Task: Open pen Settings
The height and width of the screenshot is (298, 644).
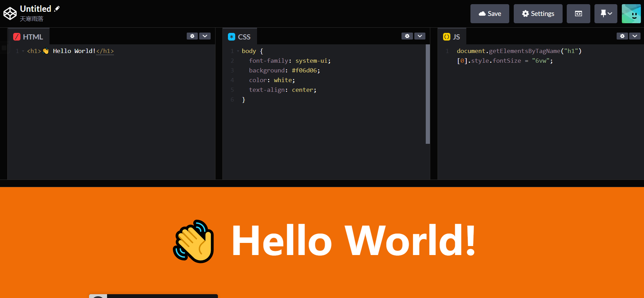Action: pyautogui.click(x=538, y=14)
